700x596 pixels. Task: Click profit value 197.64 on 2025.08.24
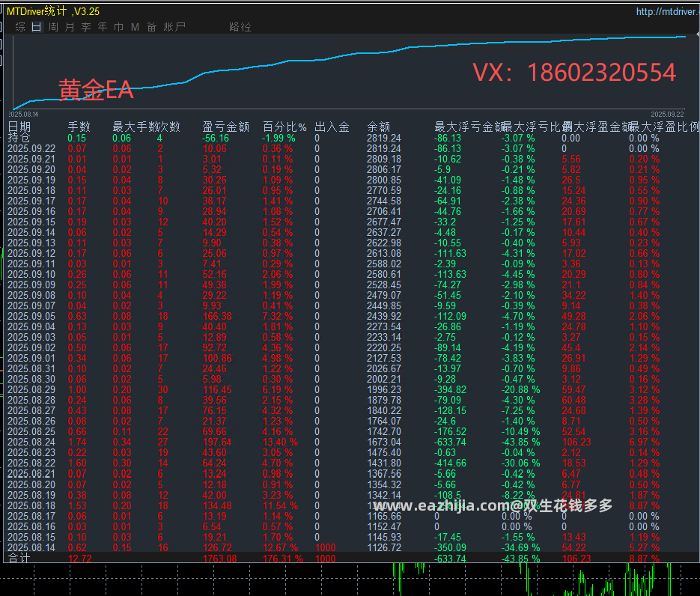pyautogui.click(x=217, y=443)
